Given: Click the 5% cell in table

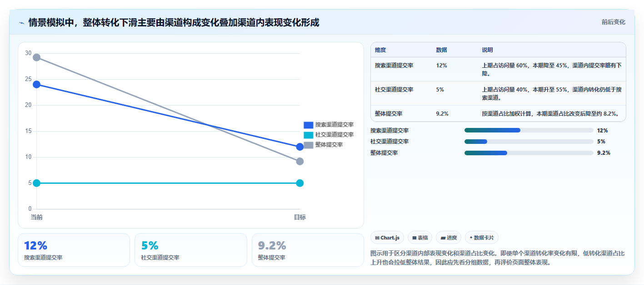Looking at the screenshot, I should point(440,90).
